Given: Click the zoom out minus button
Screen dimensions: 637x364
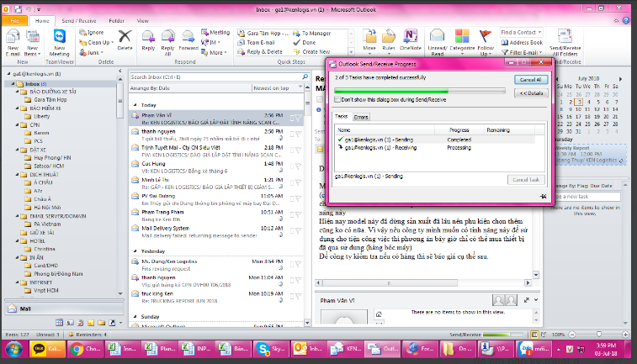Looking at the screenshot, I should click(572, 335).
